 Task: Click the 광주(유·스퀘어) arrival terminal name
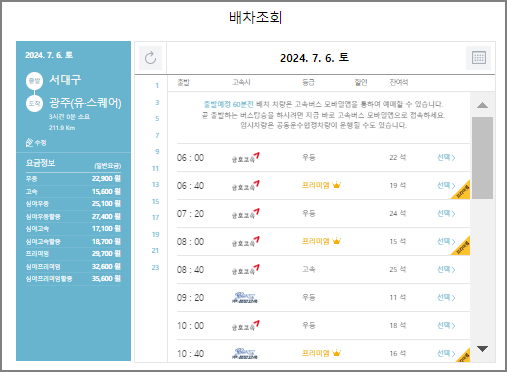(x=85, y=103)
